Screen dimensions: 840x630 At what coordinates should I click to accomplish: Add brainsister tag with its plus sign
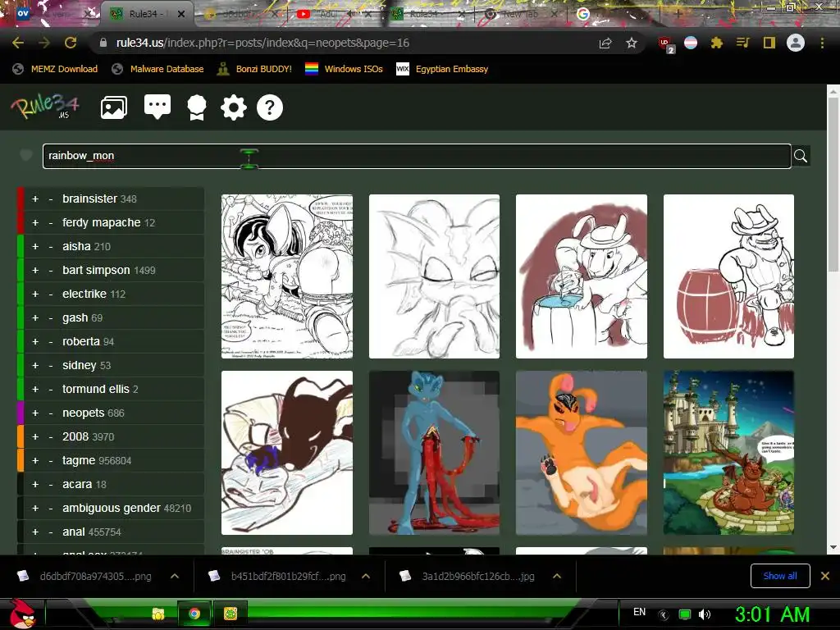click(x=35, y=199)
